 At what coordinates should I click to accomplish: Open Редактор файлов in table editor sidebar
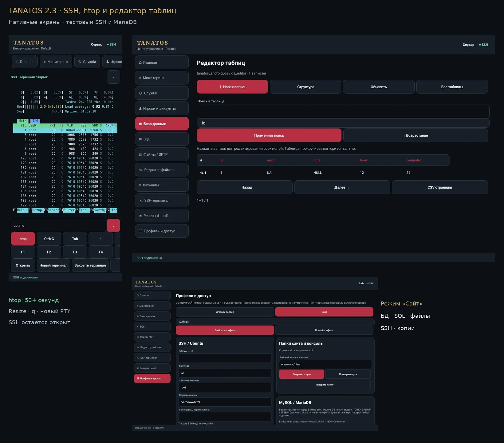point(162,170)
